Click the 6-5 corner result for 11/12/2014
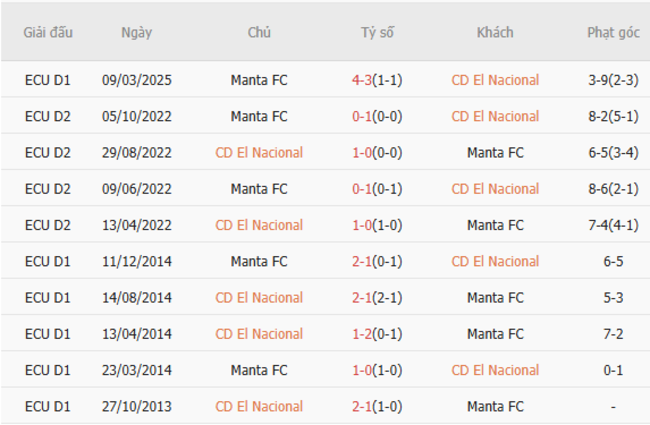The image size is (650, 425). tap(613, 261)
